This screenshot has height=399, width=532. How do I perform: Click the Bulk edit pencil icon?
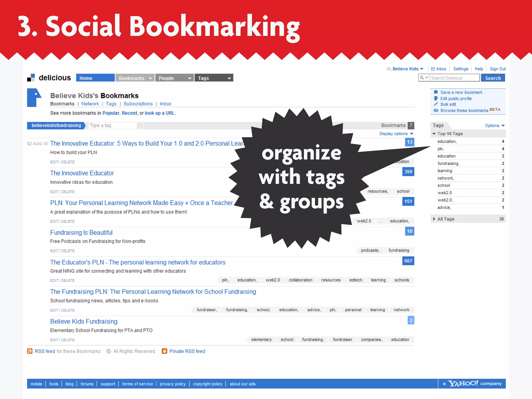[x=436, y=104]
